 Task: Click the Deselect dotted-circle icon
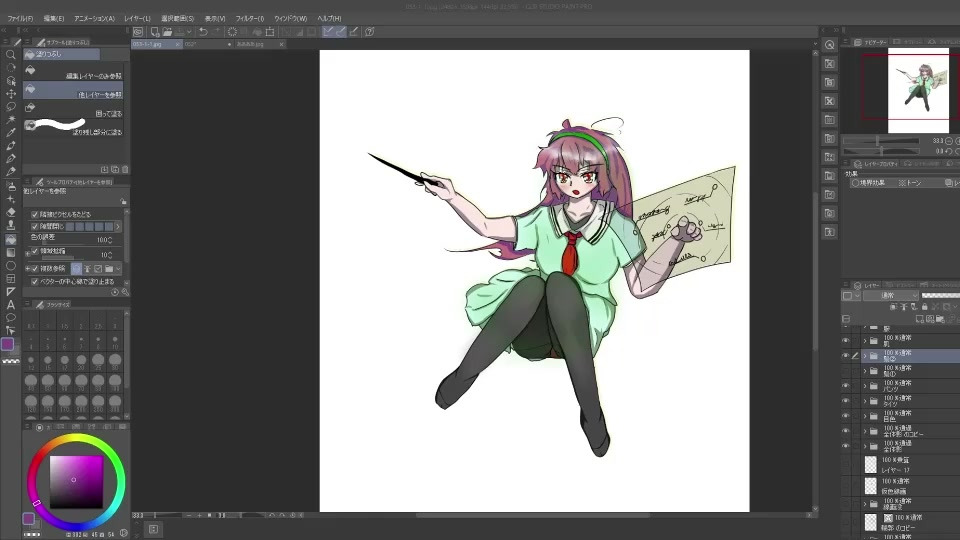pyautogui.click(x=232, y=32)
